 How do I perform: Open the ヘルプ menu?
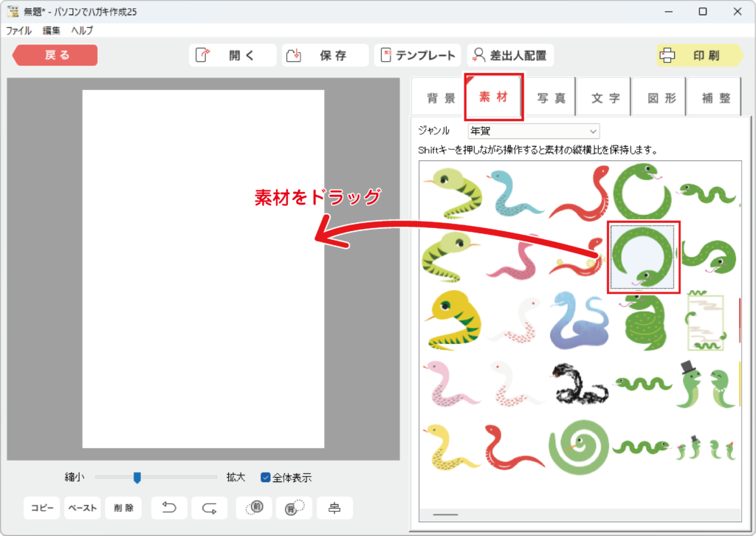[x=82, y=30]
